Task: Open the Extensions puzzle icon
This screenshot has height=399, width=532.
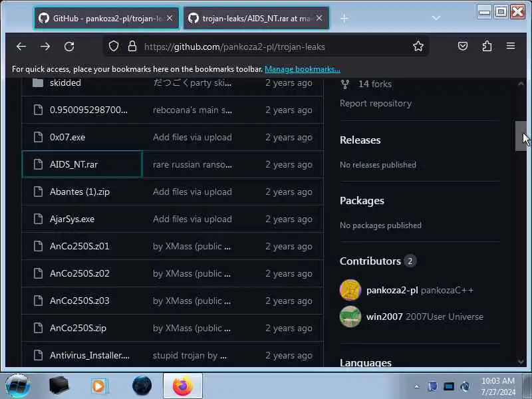Action: coord(487,46)
